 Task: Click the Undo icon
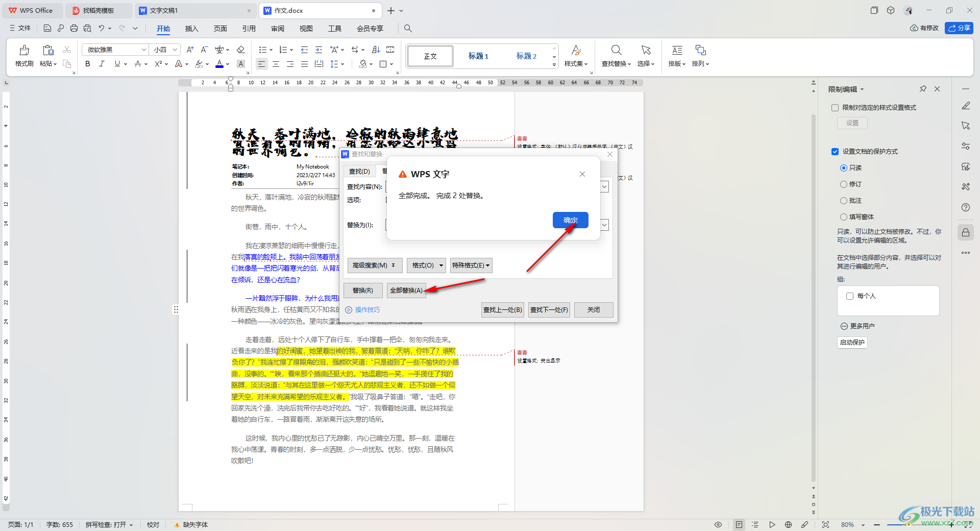tap(102, 28)
